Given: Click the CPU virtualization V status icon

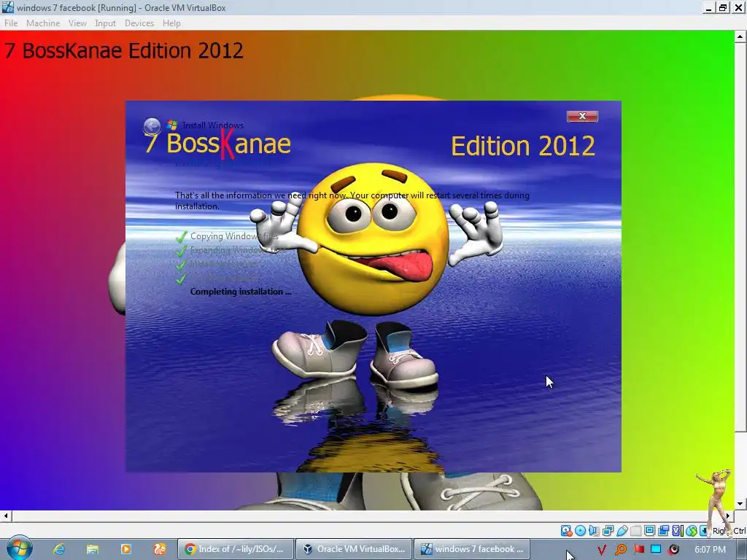Looking at the screenshot, I should (x=678, y=531).
